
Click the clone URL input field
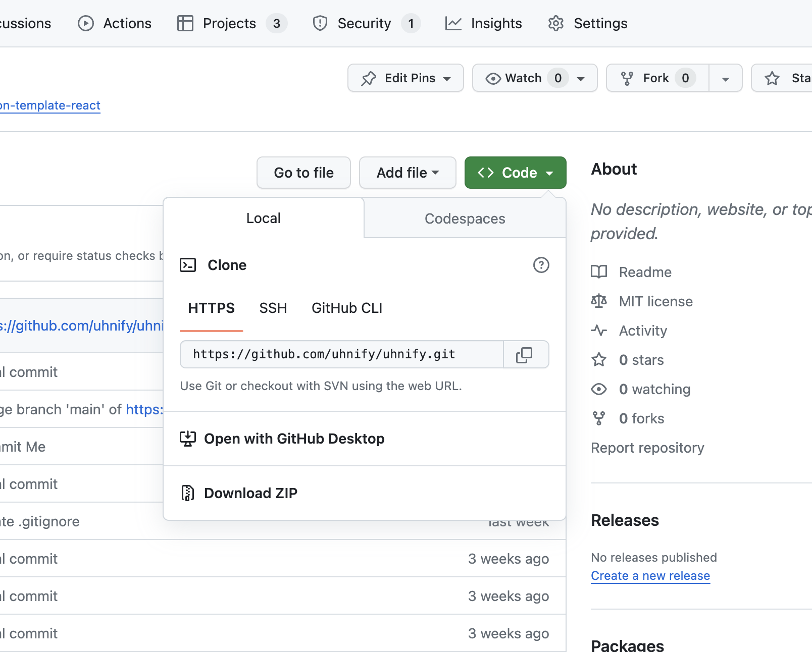coord(342,354)
